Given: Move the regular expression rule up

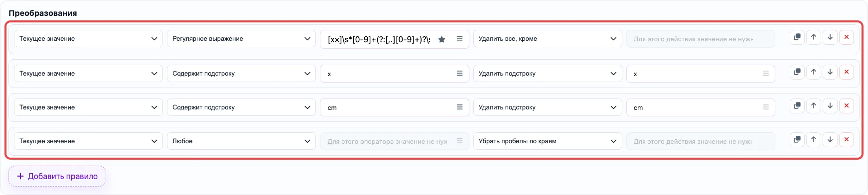Looking at the screenshot, I should (814, 37).
